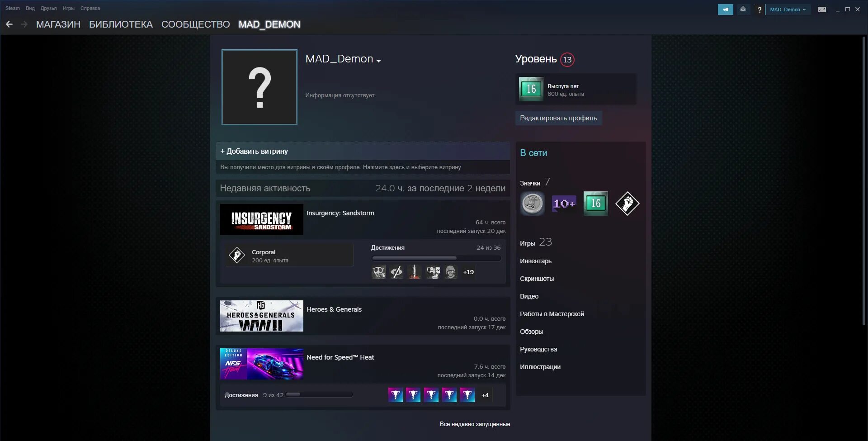This screenshot has width=868, height=441.
Task: Open the announcements megaphone icon
Action: point(725,9)
